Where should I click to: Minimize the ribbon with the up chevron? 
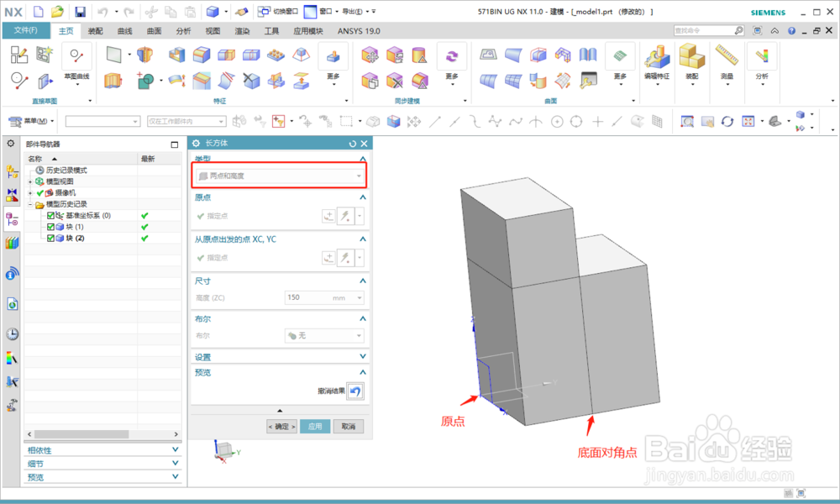(x=774, y=31)
